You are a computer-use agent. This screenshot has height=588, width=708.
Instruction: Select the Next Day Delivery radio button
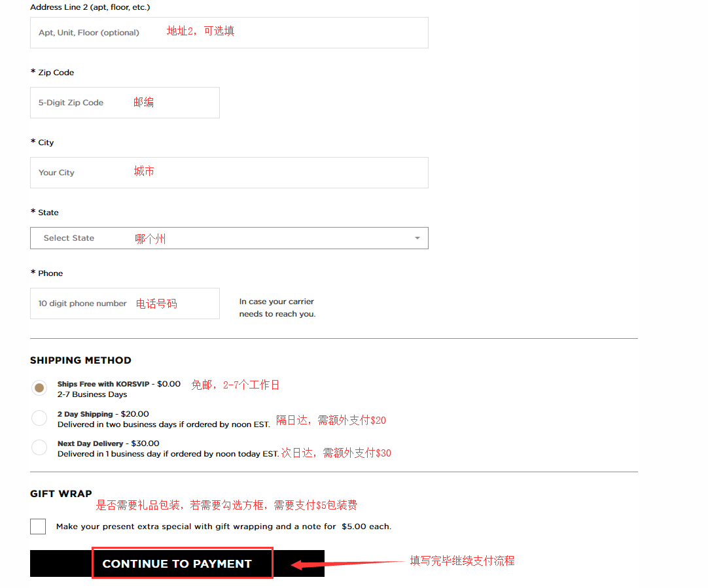point(39,447)
